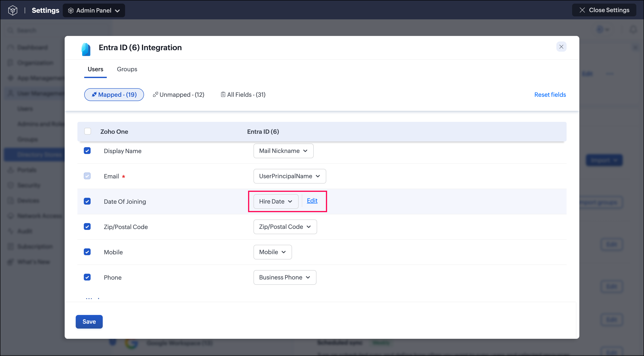Click the Mobile field label

click(113, 252)
